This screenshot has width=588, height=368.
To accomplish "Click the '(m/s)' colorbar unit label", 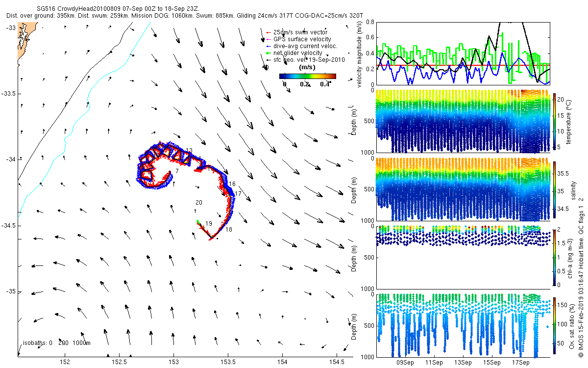I will click(307, 68).
